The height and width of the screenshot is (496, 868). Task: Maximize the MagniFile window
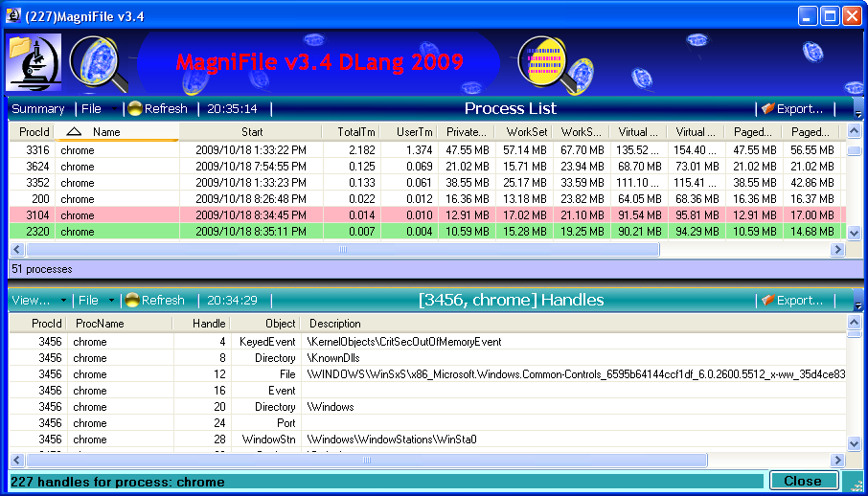(831, 16)
